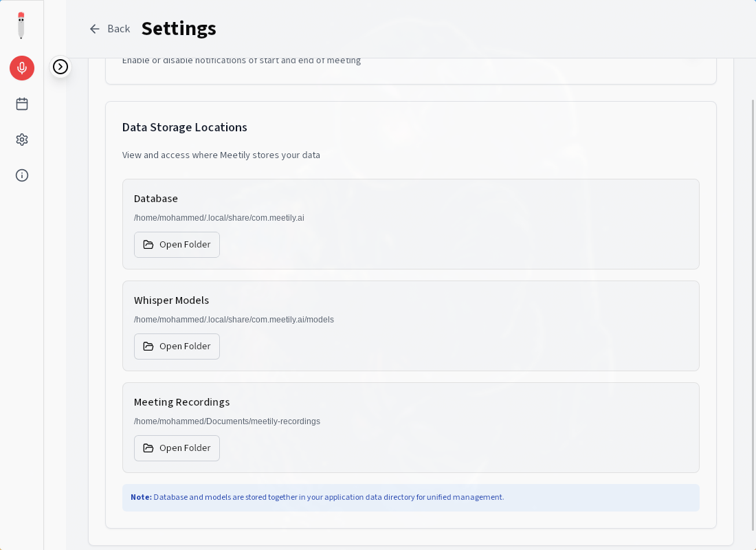Select the settings gear icon in the sidebar
Image resolution: width=756 pixels, height=550 pixels.
pyautogui.click(x=22, y=140)
